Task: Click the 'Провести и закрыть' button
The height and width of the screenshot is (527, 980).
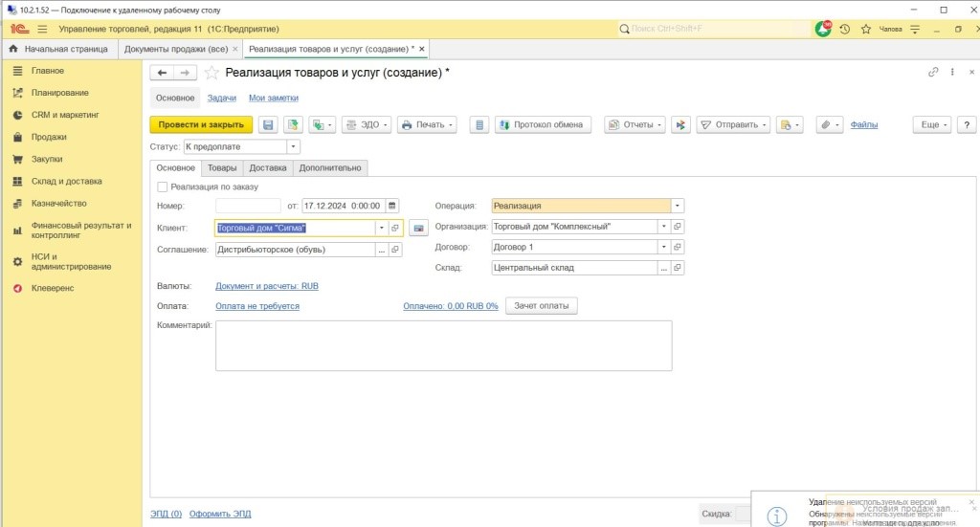Action: [x=201, y=125]
